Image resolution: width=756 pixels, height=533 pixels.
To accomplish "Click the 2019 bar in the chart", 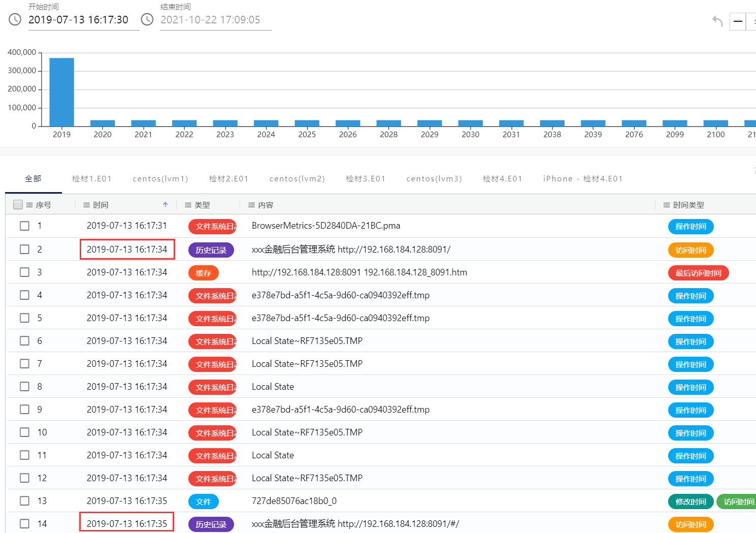I will click(61, 92).
